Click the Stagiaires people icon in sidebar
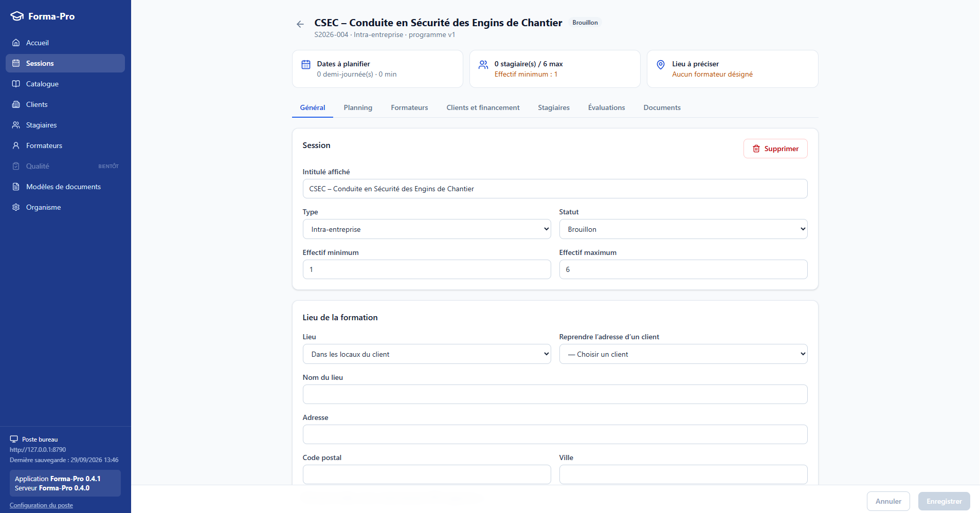The width and height of the screenshot is (980, 513). pyautogui.click(x=16, y=125)
